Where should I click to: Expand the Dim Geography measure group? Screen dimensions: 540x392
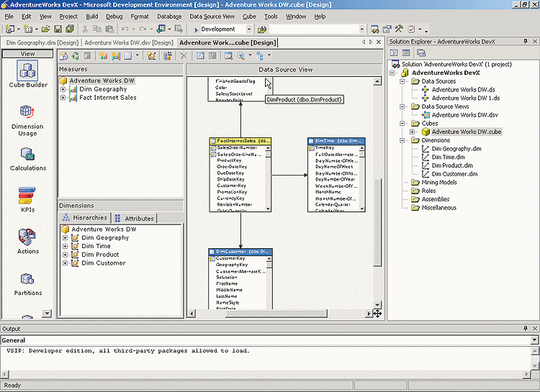[63, 89]
